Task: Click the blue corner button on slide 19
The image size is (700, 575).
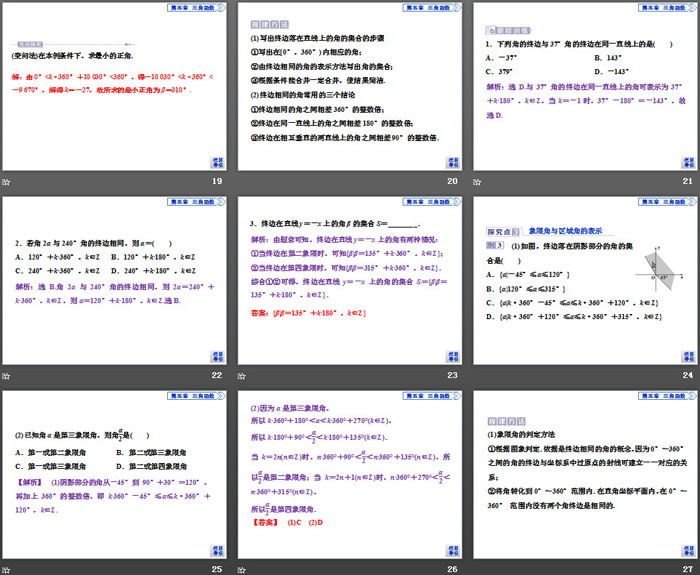Action: click(216, 162)
